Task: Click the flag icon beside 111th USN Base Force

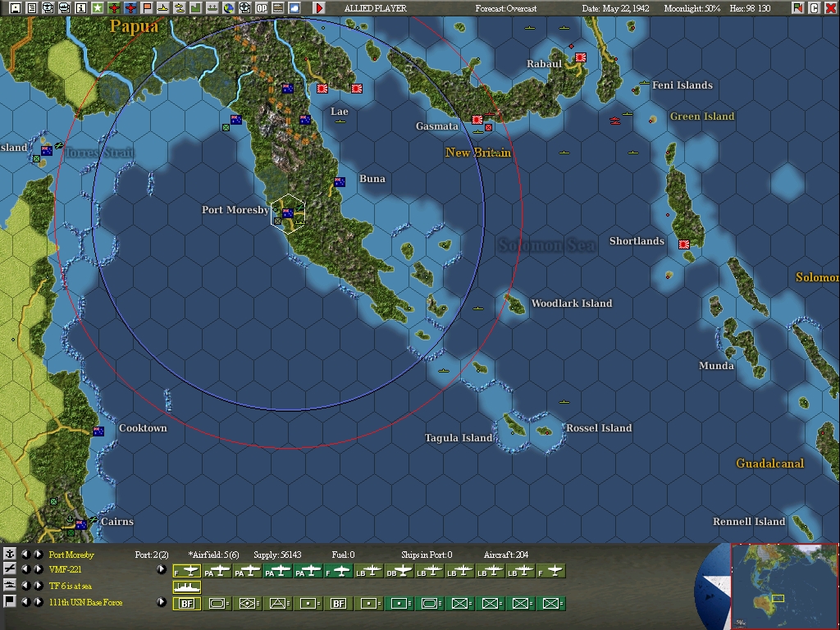Action: (9, 601)
